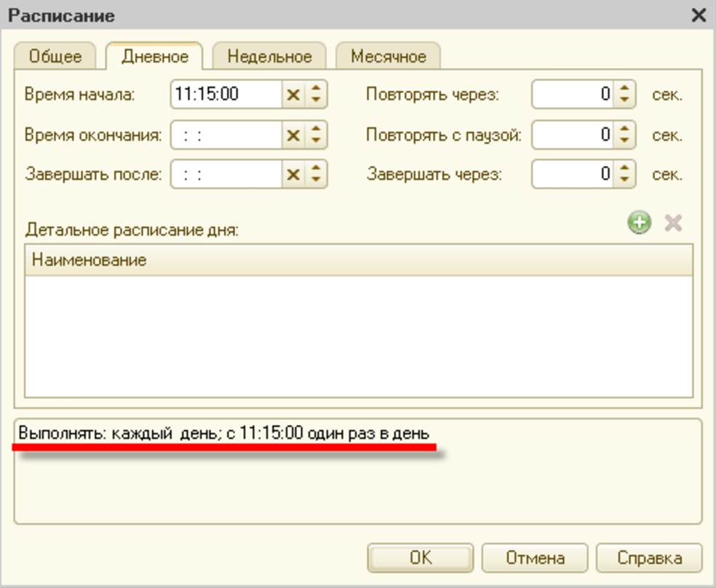Click the Отмена button
The height and width of the screenshot is (588, 716).
(x=535, y=557)
